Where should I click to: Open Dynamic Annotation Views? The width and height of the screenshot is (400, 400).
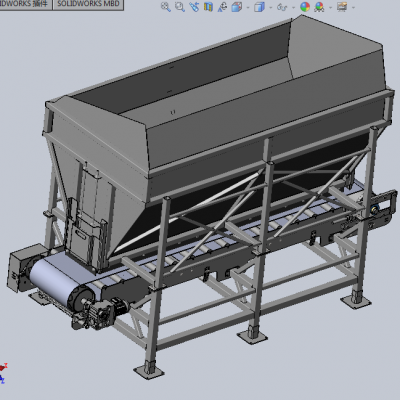[222, 7]
